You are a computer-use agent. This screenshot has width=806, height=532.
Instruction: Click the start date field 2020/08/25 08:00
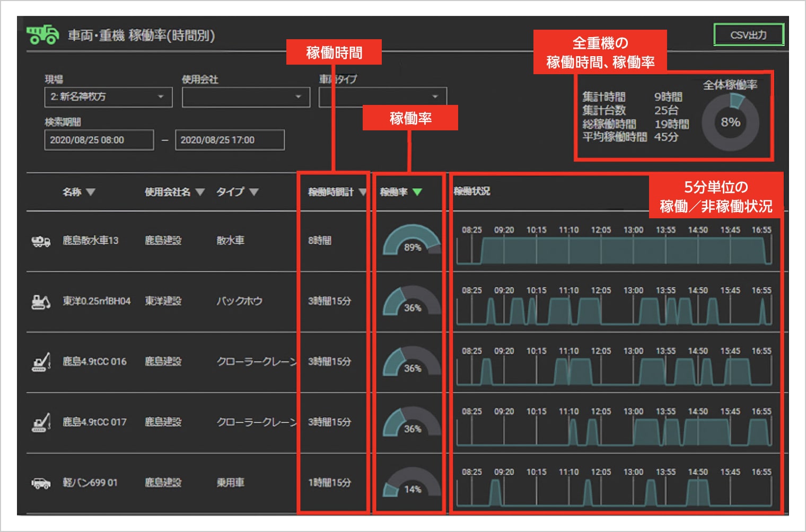pyautogui.click(x=99, y=140)
